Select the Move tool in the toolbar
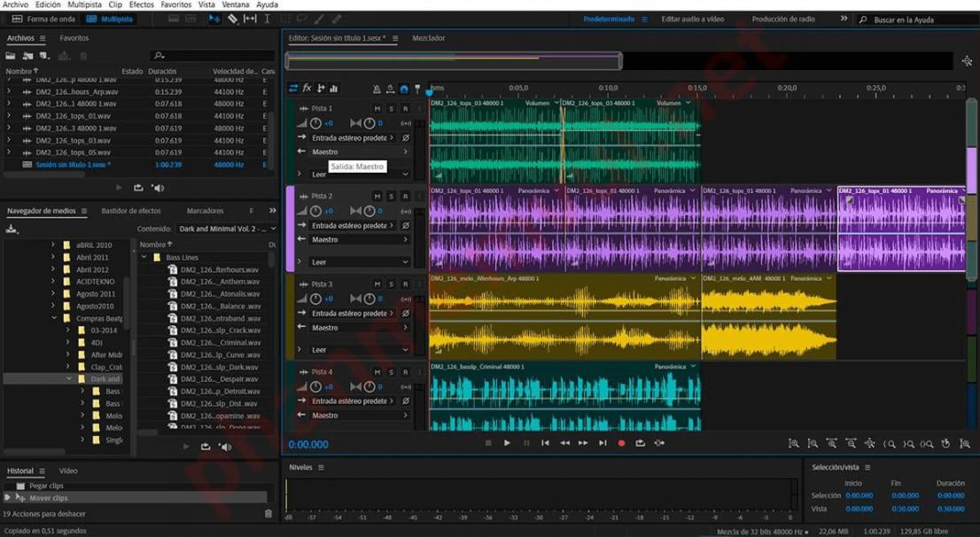 click(x=214, y=19)
